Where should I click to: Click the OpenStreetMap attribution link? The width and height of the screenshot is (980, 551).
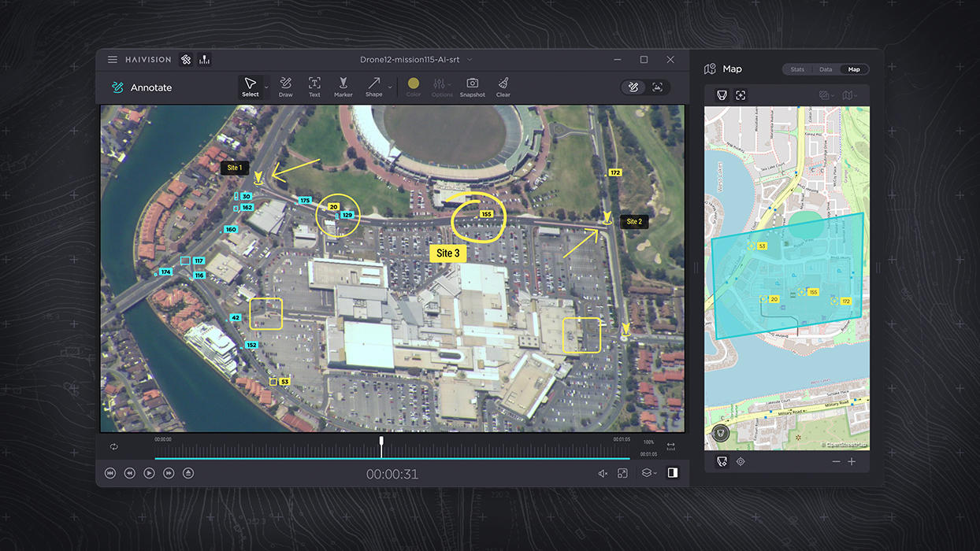(845, 445)
